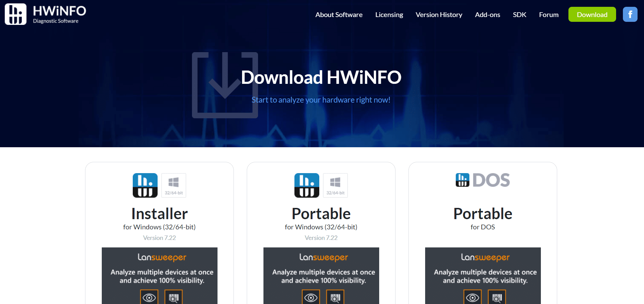Click the barcode scan icon in DOS Portable ad
This screenshot has height=304, width=644.
tap(497, 297)
